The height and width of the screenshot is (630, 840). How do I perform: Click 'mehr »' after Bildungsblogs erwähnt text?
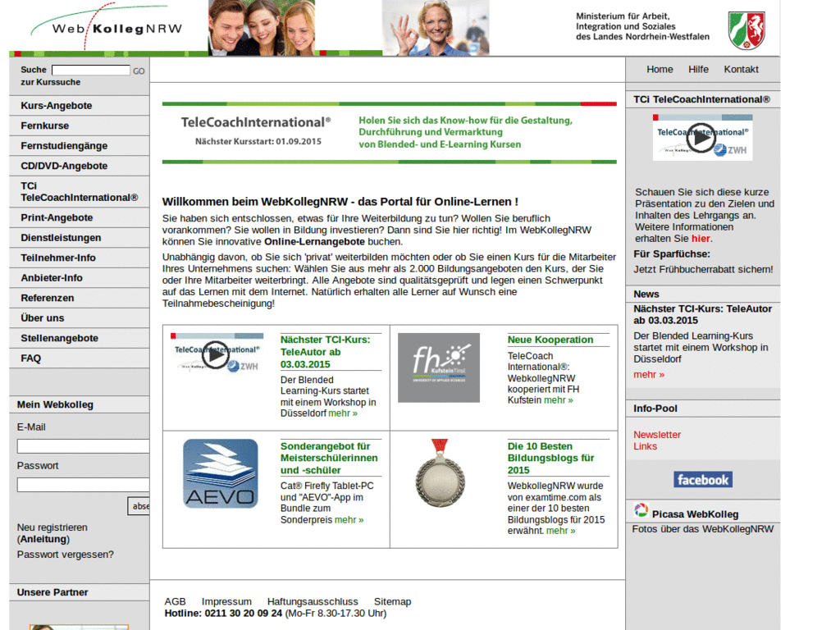(x=561, y=531)
